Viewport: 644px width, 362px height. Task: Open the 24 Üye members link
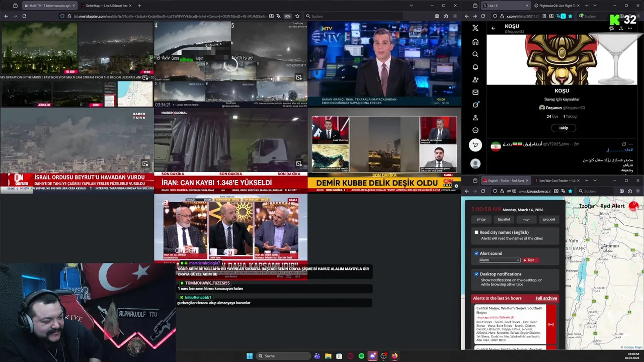tap(553, 116)
